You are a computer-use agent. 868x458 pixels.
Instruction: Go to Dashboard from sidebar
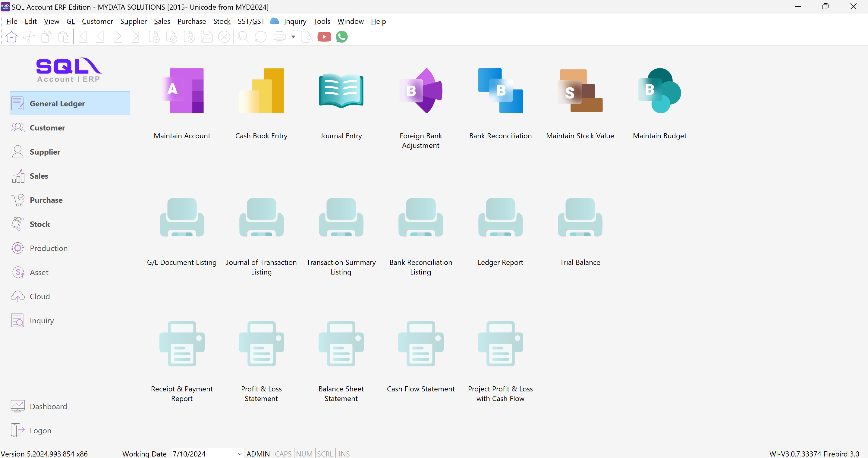click(x=48, y=406)
